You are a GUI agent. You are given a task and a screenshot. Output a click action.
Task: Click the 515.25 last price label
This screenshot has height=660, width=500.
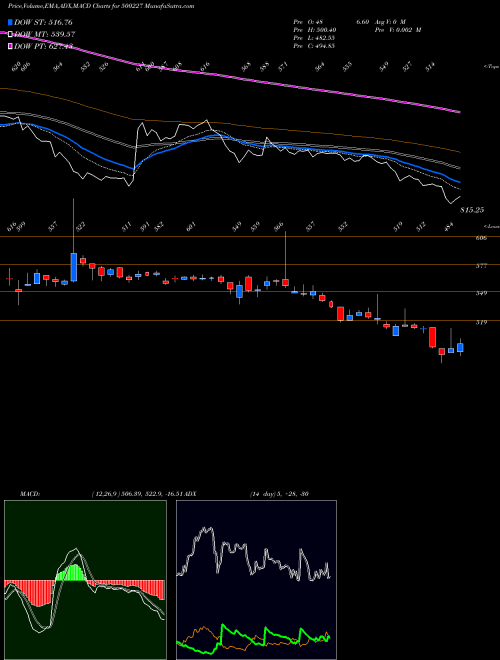(472, 210)
